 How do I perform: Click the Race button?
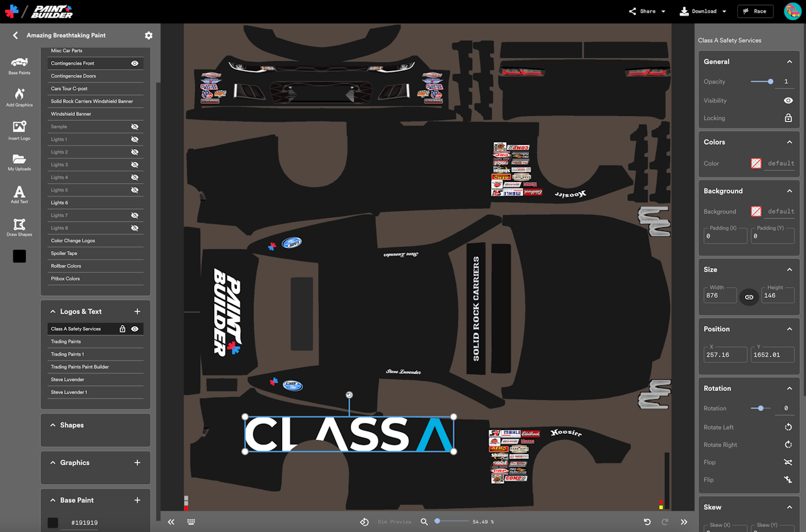pyautogui.click(x=755, y=11)
